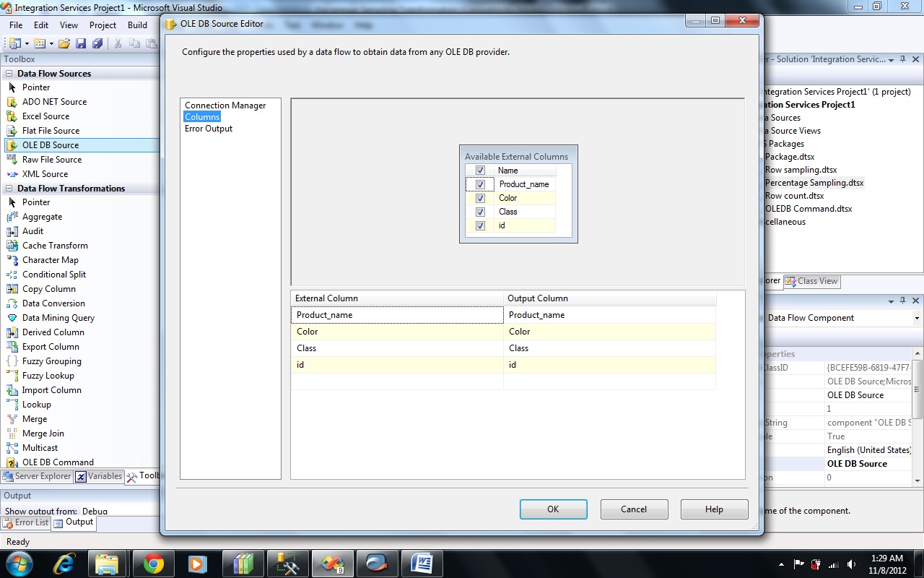Screen dimensions: 924x578
Task: Select the Lookup transformation icon
Action: 12,405
